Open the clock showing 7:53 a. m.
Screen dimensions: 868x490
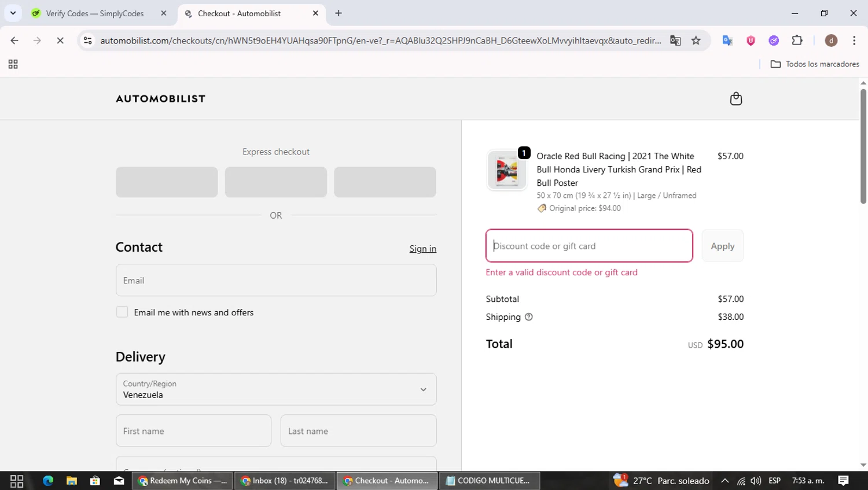(x=808, y=481)
